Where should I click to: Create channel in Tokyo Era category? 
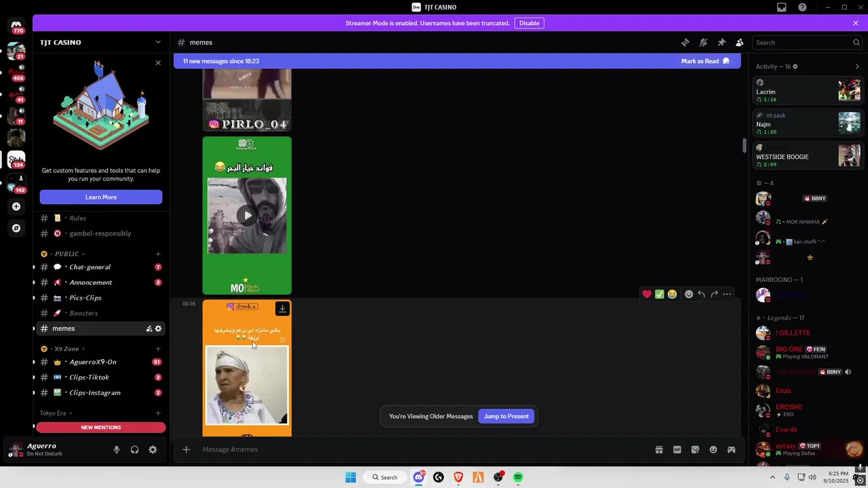pyautogui.click(x=158, y=413)
